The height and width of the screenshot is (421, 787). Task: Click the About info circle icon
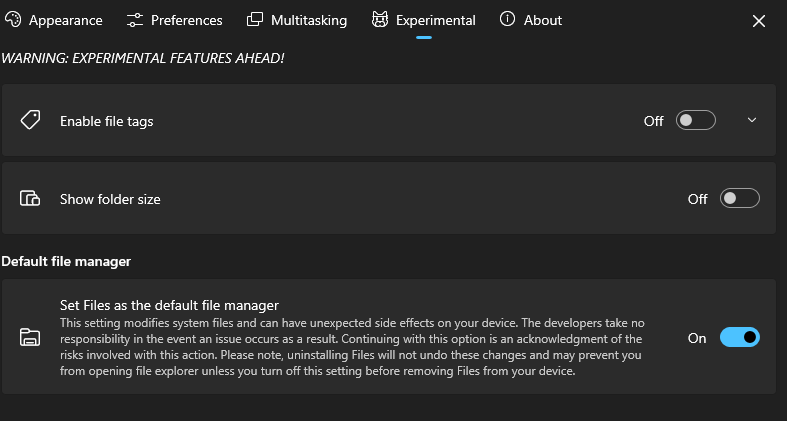coord(508,20)
